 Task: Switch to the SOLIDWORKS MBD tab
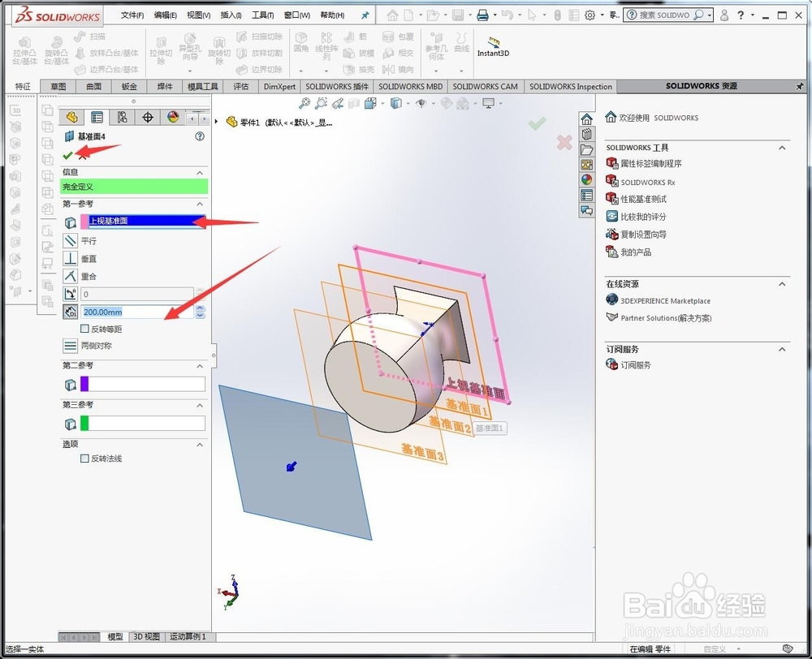coord(410,87)
